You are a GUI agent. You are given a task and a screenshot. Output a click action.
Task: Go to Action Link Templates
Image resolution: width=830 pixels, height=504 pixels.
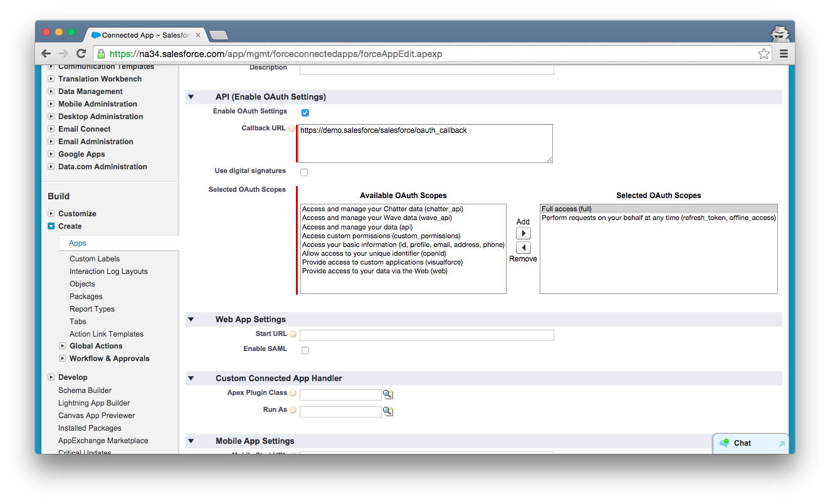[107, 334]
